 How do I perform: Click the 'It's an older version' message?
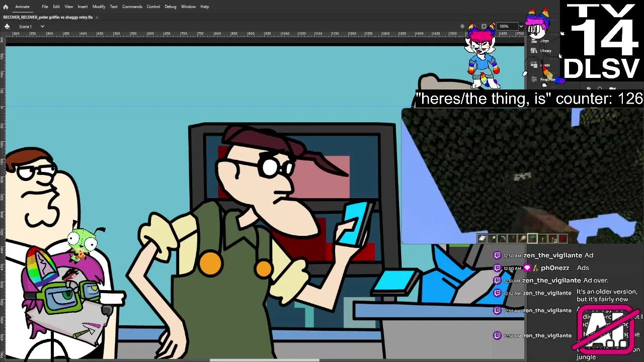tap(607, 295)
